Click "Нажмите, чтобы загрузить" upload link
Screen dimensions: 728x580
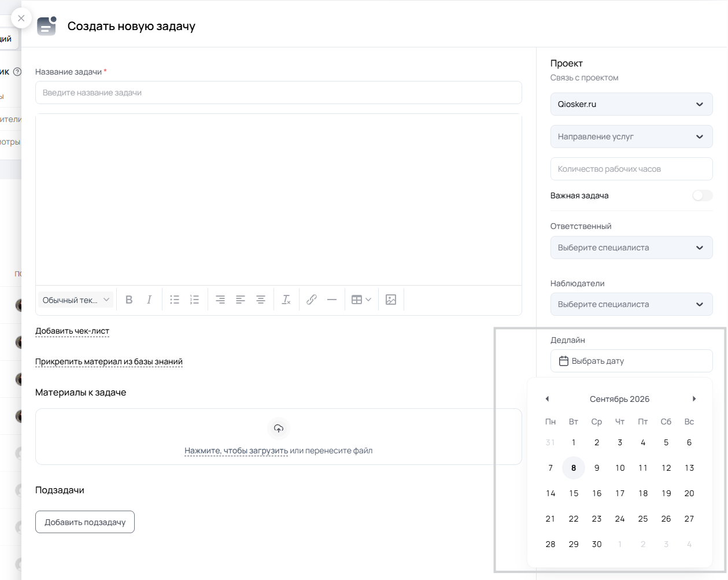click(x=236, y=451)
